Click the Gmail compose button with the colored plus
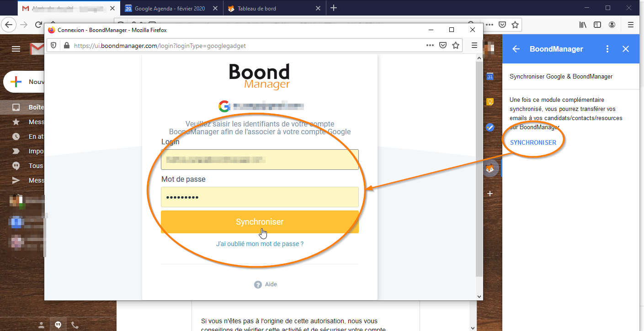The image size is (644, 331). [24, 82]
